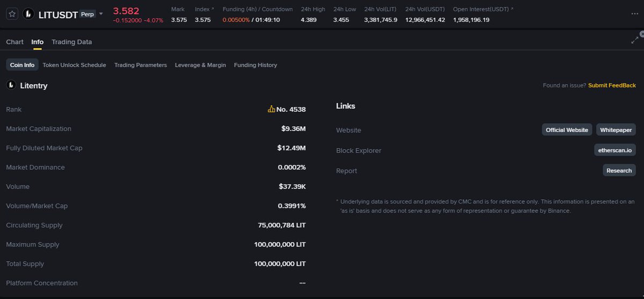
Task: Click the Fully Diluted Market Cap $12.49M
Action: click(x=291, y=148)
